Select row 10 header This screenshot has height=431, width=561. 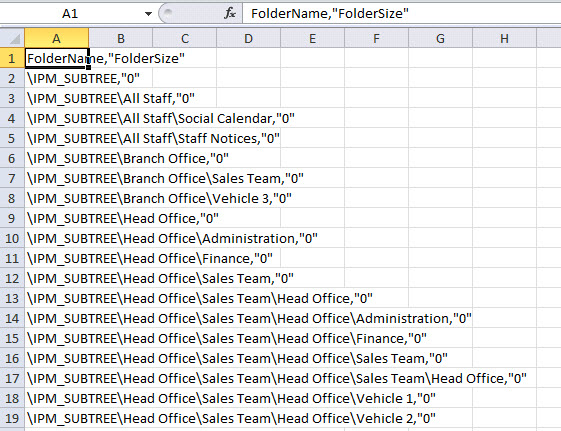click(12, 238)
